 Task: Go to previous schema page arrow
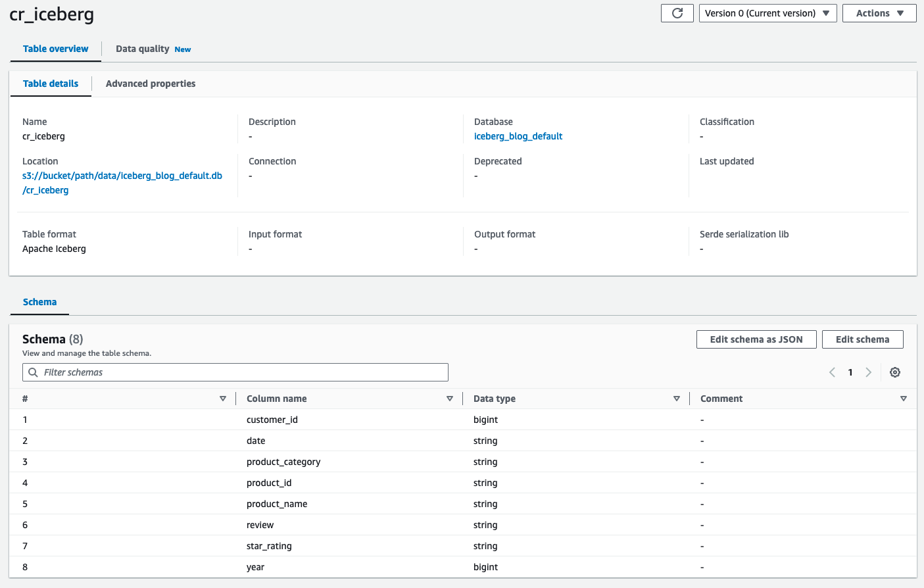(832, 372)
